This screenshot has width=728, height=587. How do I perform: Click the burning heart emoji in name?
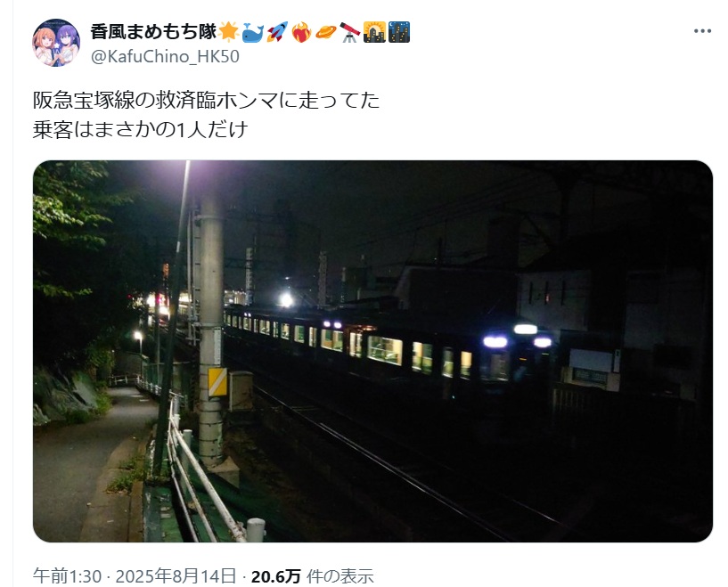click(301, 32)
